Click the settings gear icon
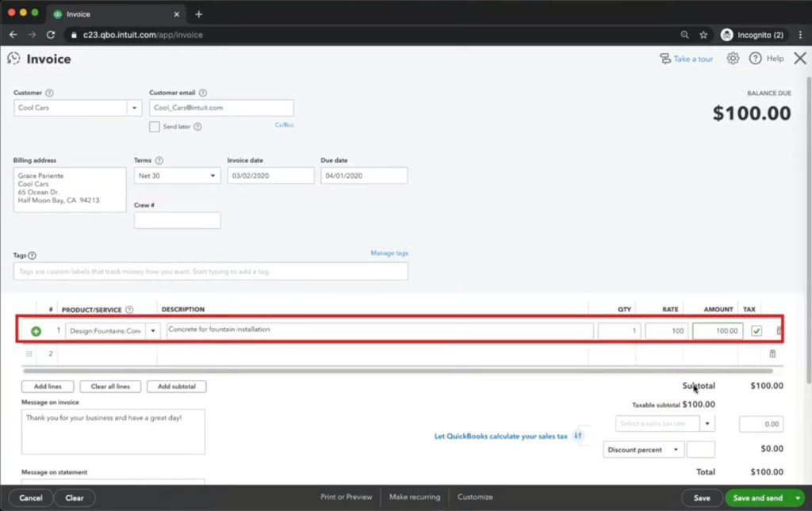 point(733,59)
